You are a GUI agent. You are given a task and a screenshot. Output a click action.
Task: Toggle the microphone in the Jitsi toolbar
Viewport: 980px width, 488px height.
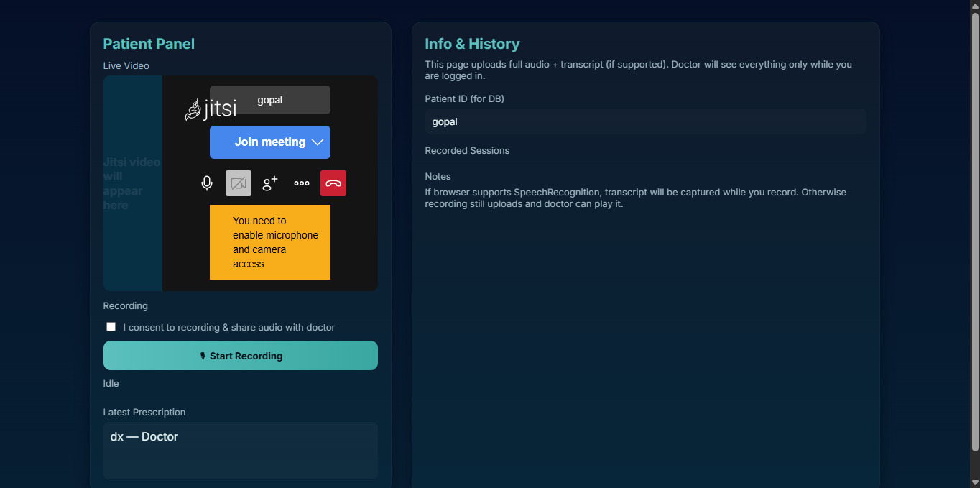pos(207,183)
